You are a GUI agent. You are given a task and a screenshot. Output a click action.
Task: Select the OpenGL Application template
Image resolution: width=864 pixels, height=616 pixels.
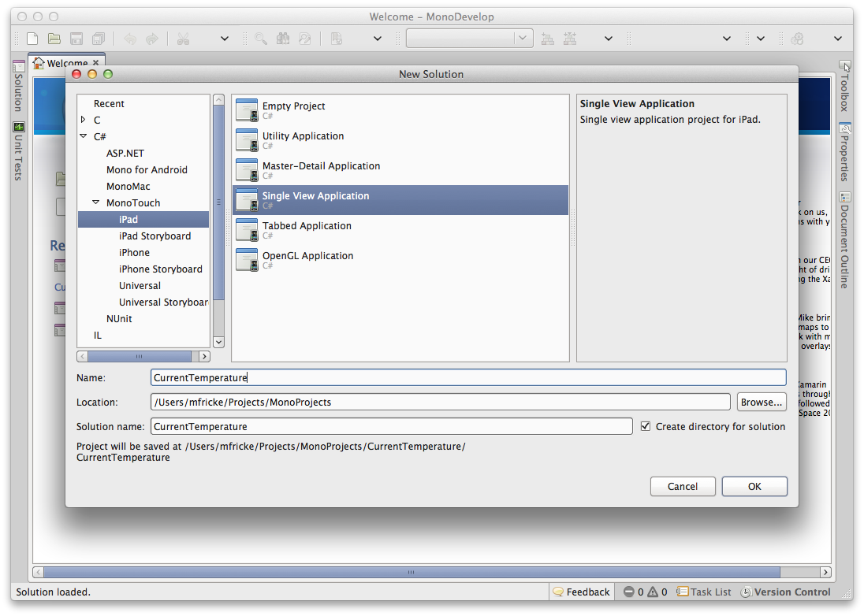pos(400,260)
